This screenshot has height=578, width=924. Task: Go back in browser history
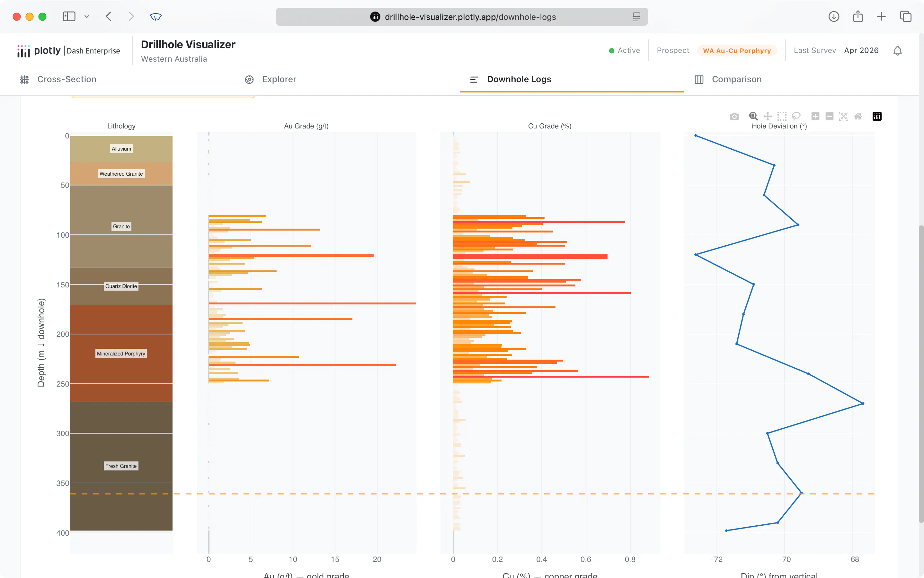pos(109,16)
